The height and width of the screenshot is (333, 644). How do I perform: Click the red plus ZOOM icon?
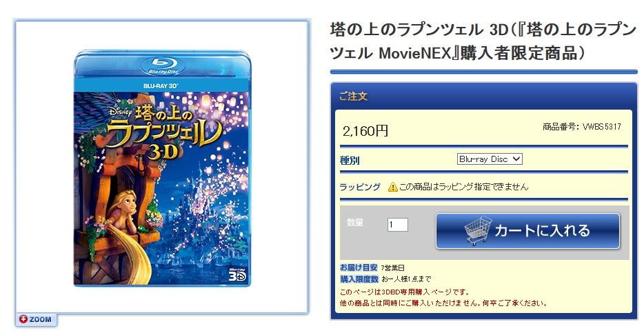23,319
